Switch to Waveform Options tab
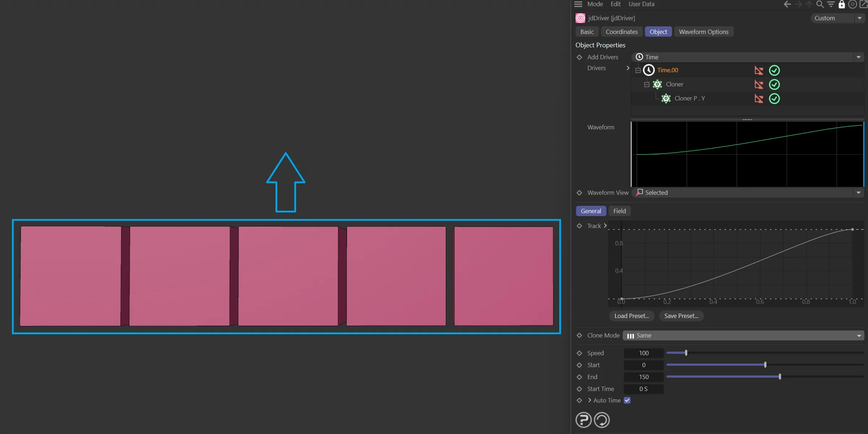 click(704, 32)
